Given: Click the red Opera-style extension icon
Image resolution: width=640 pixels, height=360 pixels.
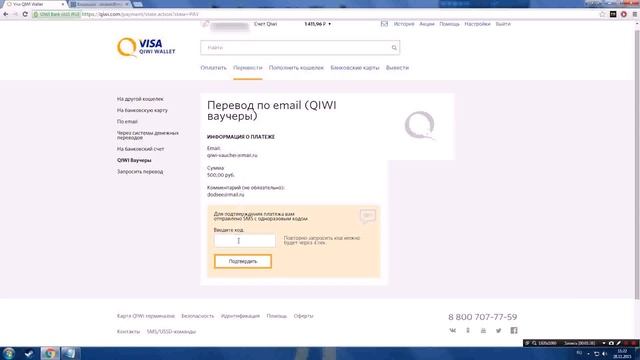Looking at the screenshot, I should [x=624, y=14].
